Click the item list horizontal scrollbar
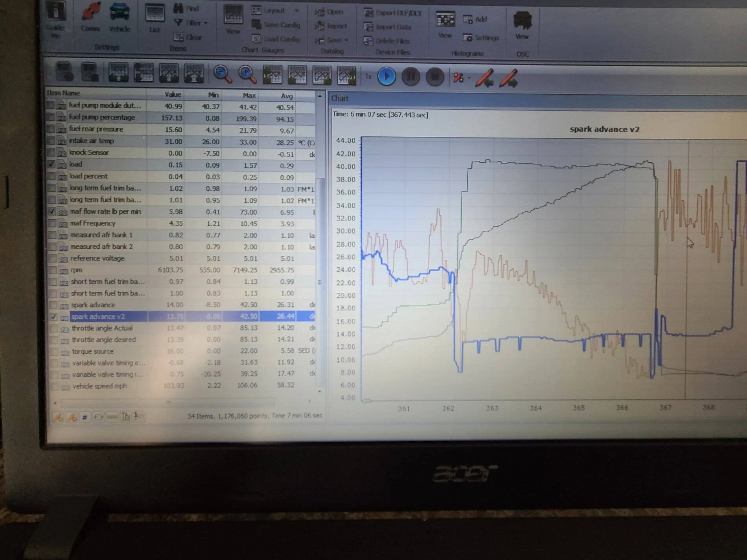 [167, 402]
